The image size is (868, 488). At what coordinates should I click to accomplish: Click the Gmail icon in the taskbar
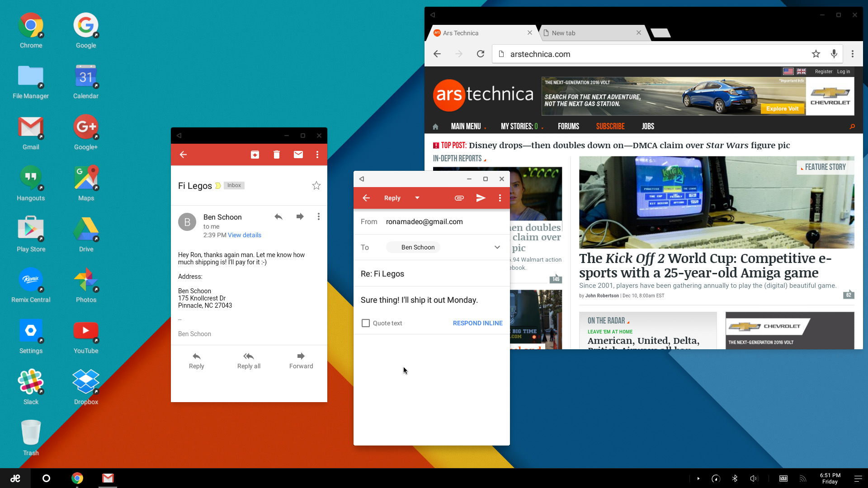108,478
